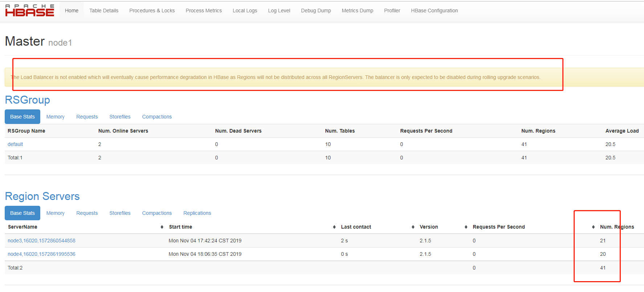Image resolution: width=644 pixels, height=292 pixels.
Task: Click the Num. Regions column header
Action: (617, 227)
